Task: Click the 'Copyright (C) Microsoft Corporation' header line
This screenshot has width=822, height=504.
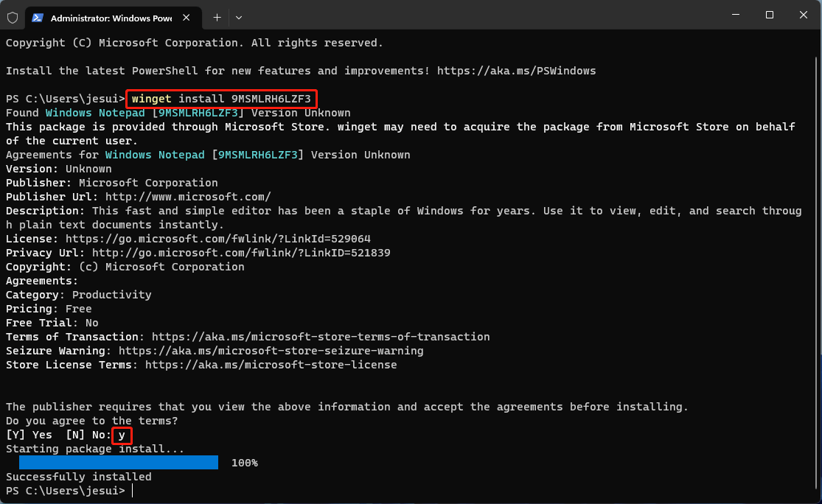Action: coord(195,43)
